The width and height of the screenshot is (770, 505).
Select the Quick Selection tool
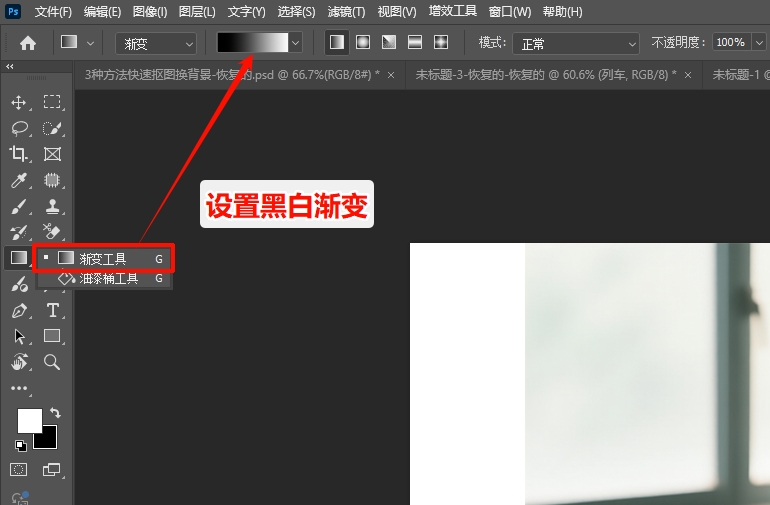[52, 128]
